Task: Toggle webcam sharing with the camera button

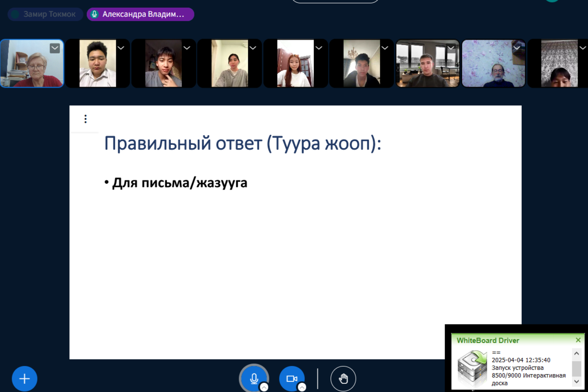Action: [291, 379]
